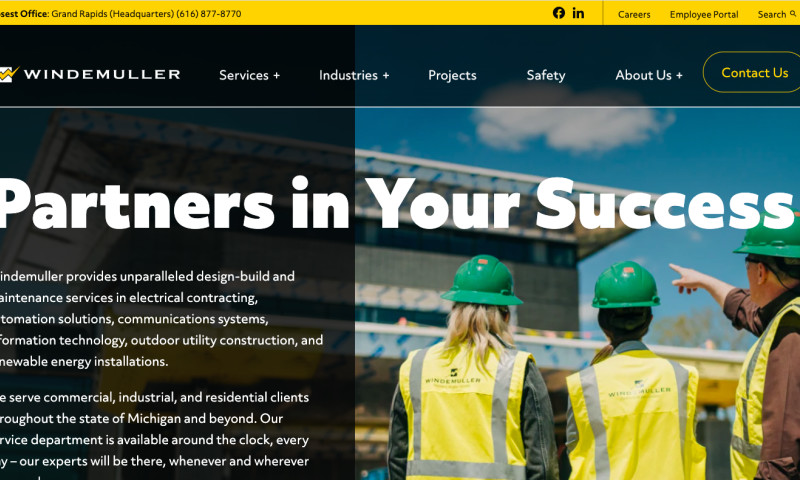Click the Windemuller logo mark
Viewport: 800px width, 480px height.
[9, 74]
